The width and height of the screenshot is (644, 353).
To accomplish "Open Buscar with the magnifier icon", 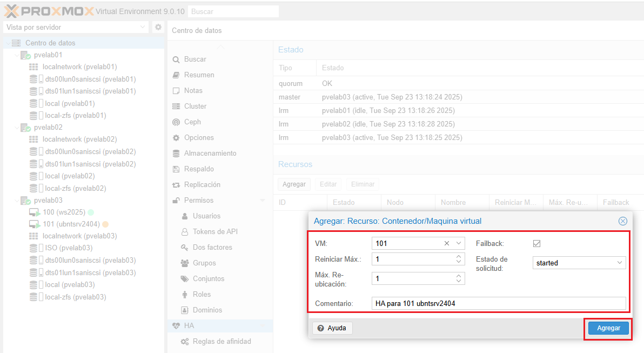I will coord(176,59).
